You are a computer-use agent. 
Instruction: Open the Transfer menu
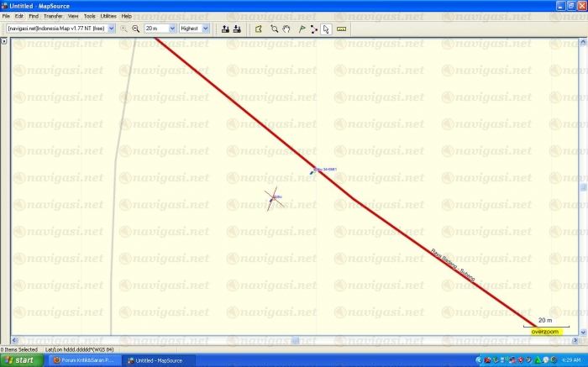53,16
